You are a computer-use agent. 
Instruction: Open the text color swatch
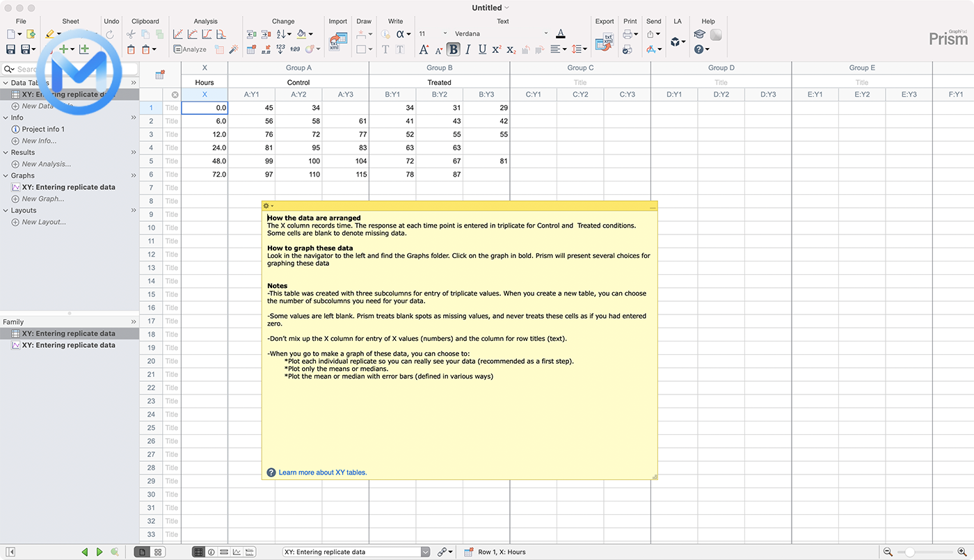pos(561,34)
